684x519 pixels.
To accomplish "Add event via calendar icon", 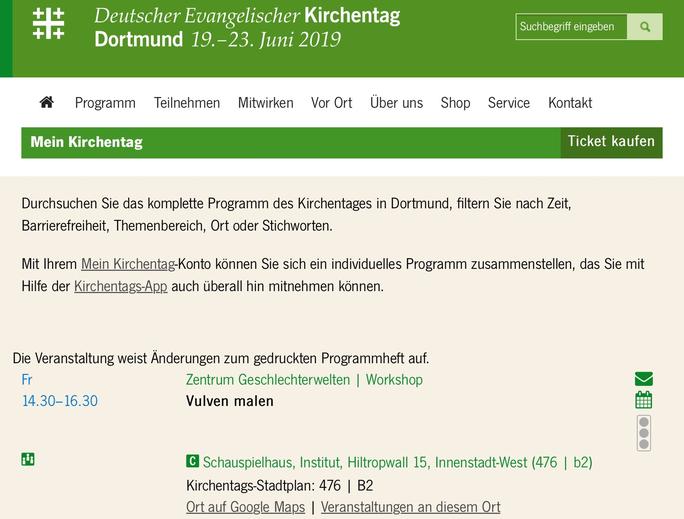I will [644, 400].
